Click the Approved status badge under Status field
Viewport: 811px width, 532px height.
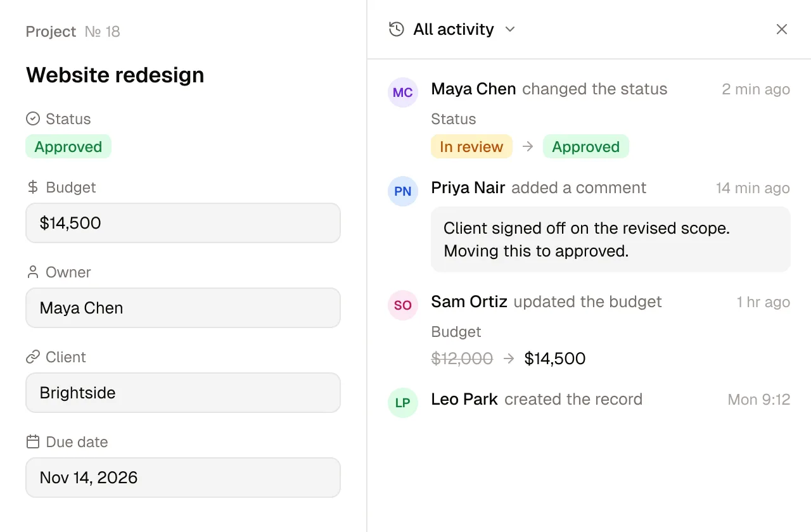coord(68,146)
